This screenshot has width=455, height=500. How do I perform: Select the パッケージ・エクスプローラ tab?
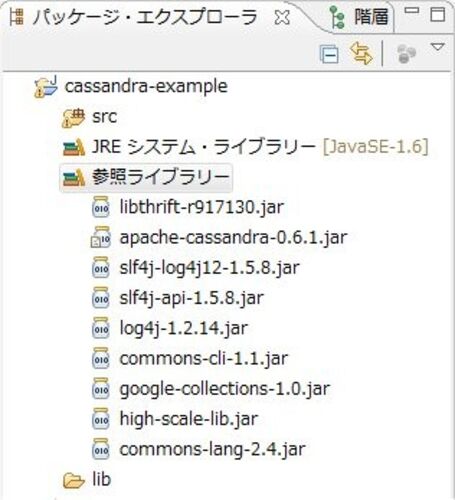coord(134,17)
